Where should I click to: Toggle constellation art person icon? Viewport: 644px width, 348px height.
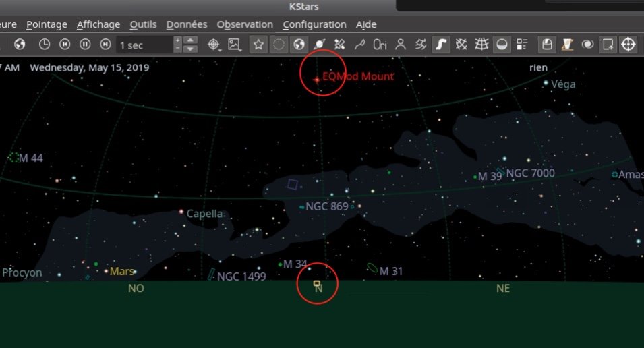tap(401, 45)
